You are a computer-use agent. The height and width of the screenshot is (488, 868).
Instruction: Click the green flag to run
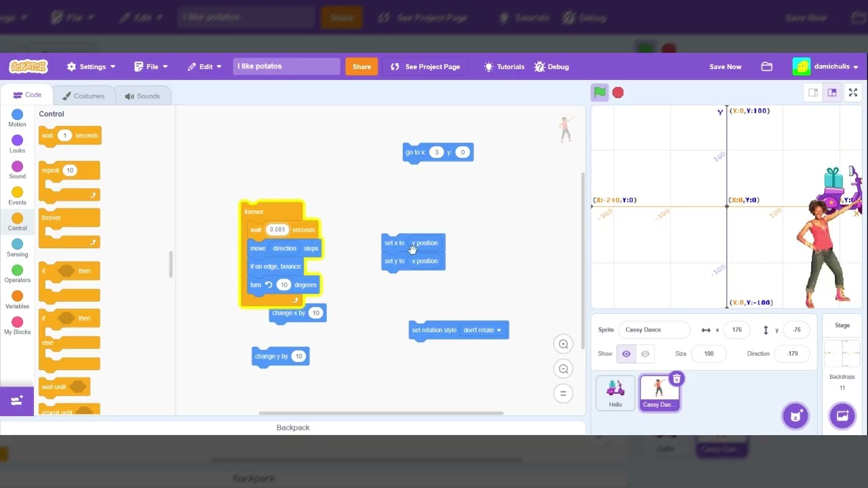tap(599, 92)
